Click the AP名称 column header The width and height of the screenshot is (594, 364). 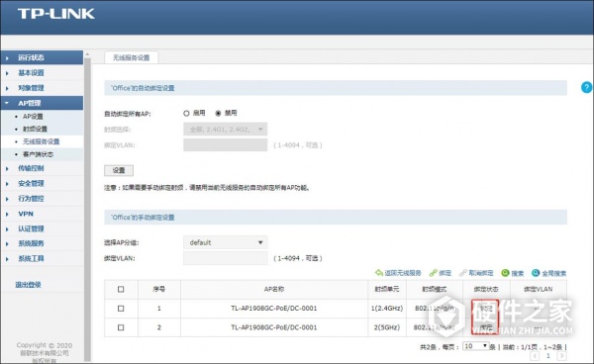click(274, 290)
